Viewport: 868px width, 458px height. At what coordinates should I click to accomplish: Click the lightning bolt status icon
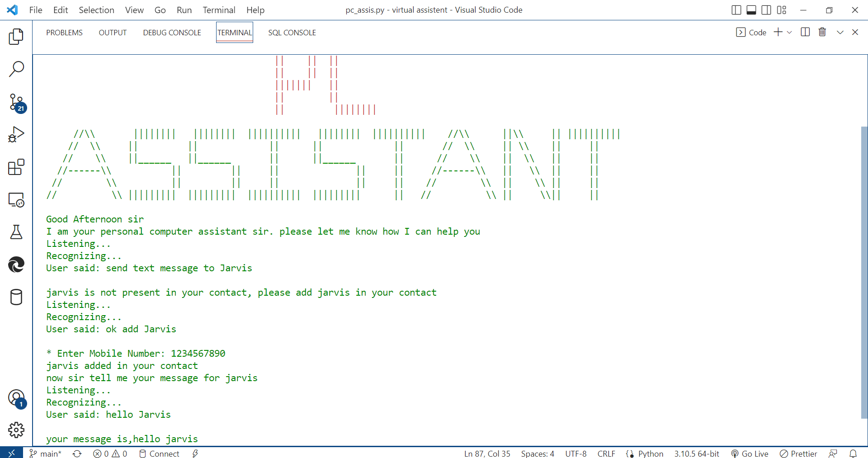[195, 453]
